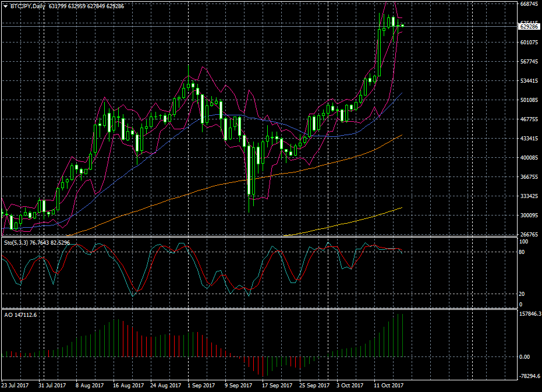The image size is (542, 392).
Task: Click the AO 147112.6 indicator label
Action: click(20, 315)
